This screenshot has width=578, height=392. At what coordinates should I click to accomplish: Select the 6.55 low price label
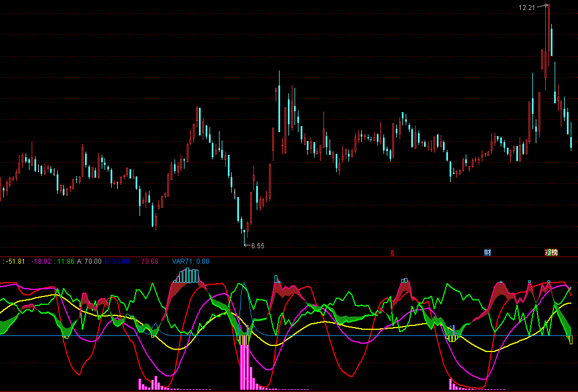pyautogui.click(x=258, y=246)
